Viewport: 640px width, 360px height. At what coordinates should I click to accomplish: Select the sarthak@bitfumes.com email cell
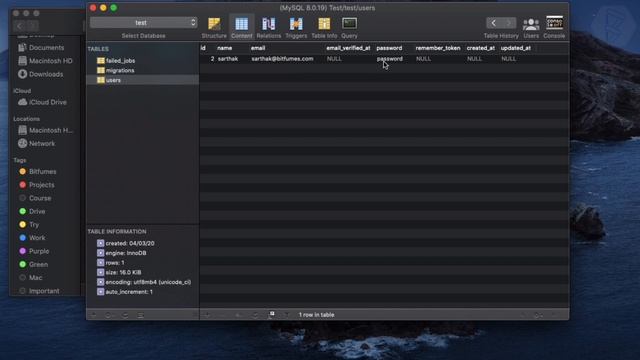pos(282,59)
